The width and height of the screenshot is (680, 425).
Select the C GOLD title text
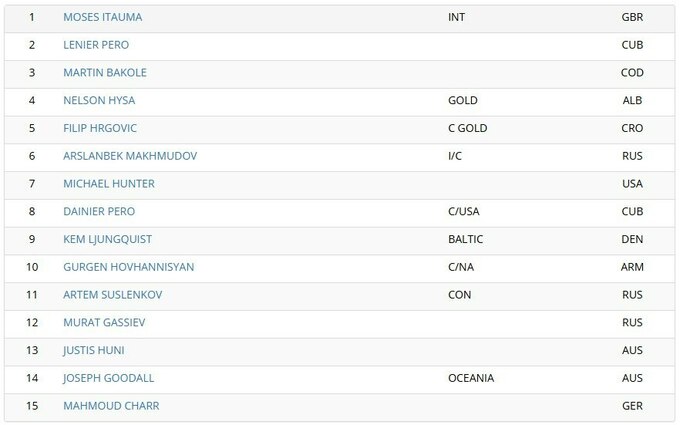pos(468,129)
